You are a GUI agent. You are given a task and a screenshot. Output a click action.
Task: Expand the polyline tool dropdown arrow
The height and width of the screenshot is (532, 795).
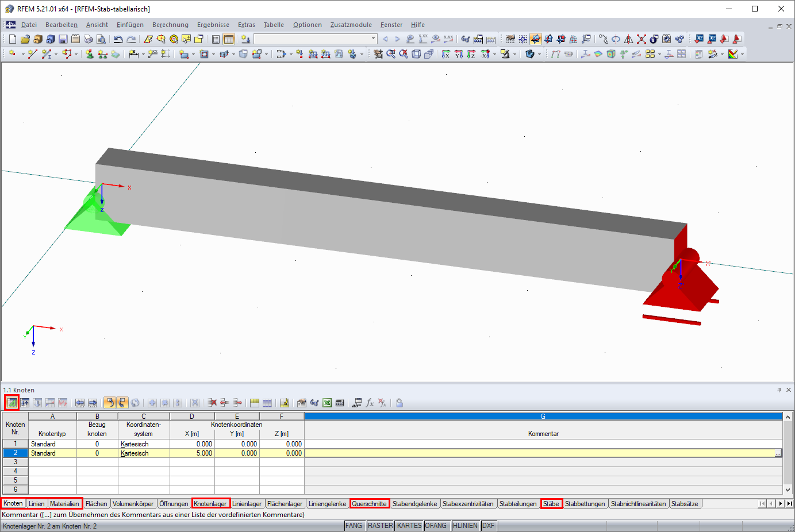point(76,54)
